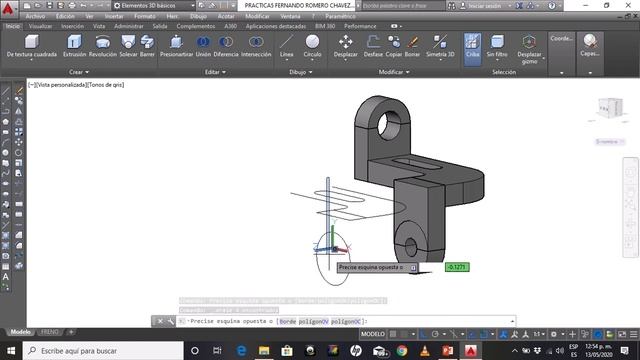
Task: Choose the Borde command option
Action: [x=288, y=321]
